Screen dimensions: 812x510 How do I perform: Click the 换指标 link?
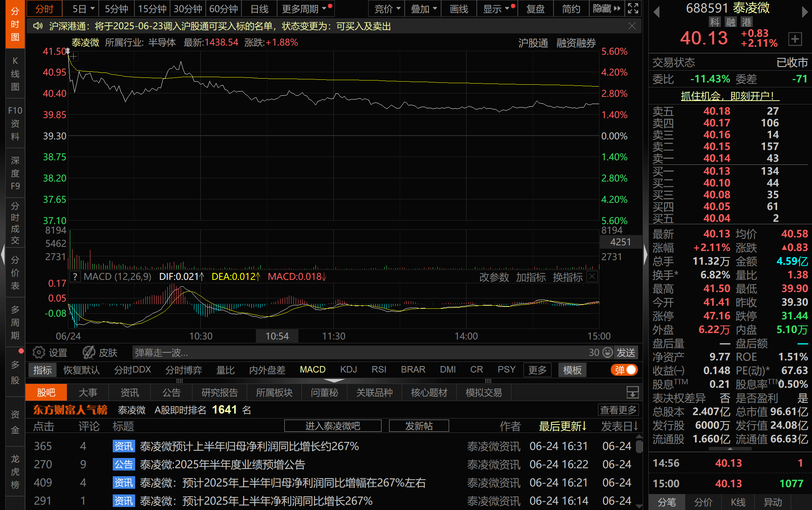(568, 277)
